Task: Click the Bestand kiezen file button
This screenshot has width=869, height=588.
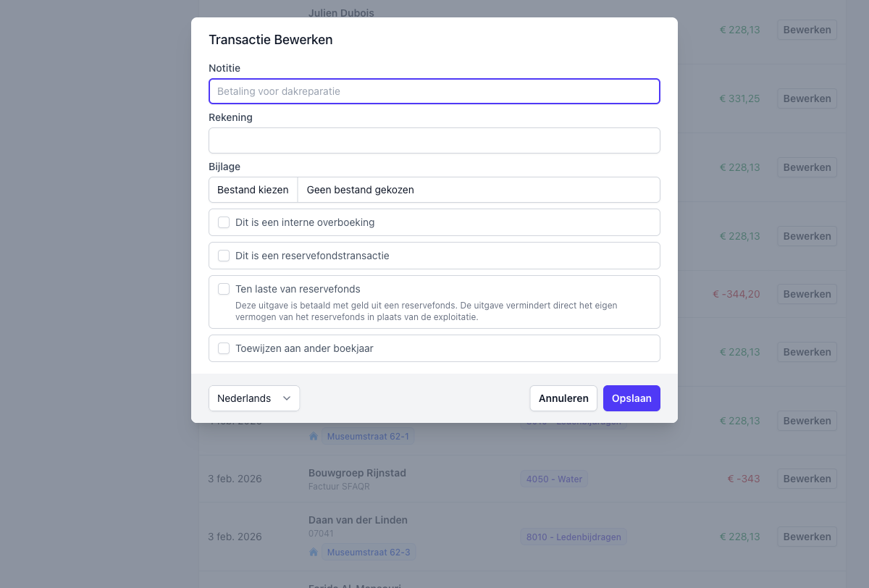Action: tap(253, 190)
